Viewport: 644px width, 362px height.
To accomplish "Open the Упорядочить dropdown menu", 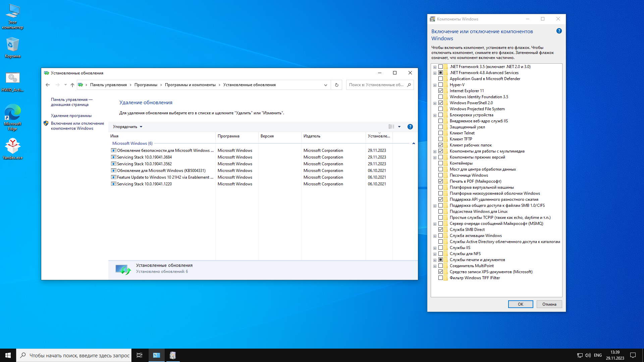I will pyautogui.click(x=127, y=127).
